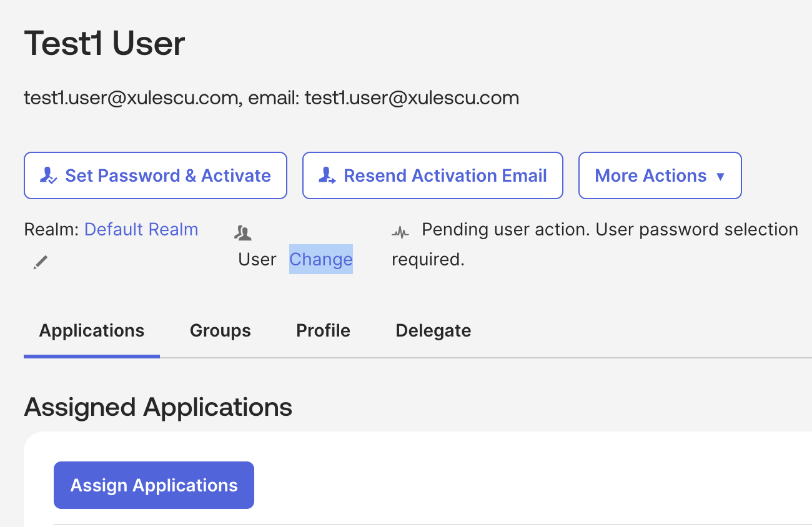Switch to the Groups tab
The image size is (812, 527).
pyautogui.click(x=220, y=330)
